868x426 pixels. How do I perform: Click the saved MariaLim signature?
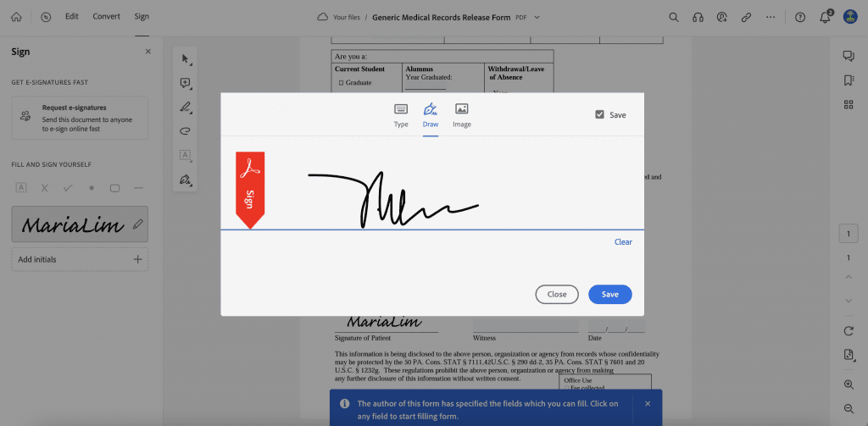click(x=72, y=224)
